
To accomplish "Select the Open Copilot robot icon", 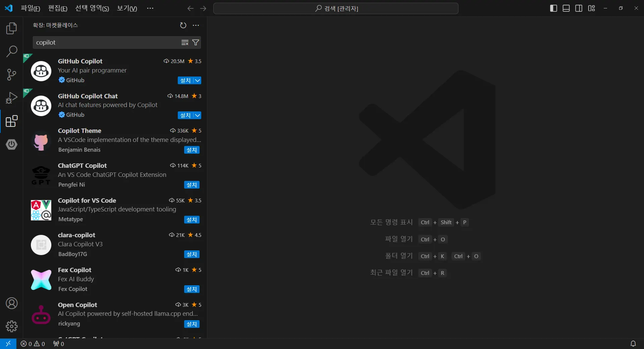I will 41,314.
